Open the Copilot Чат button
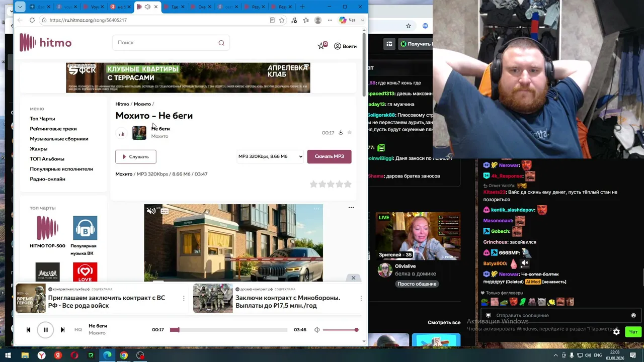 click(x=348, y=20)
